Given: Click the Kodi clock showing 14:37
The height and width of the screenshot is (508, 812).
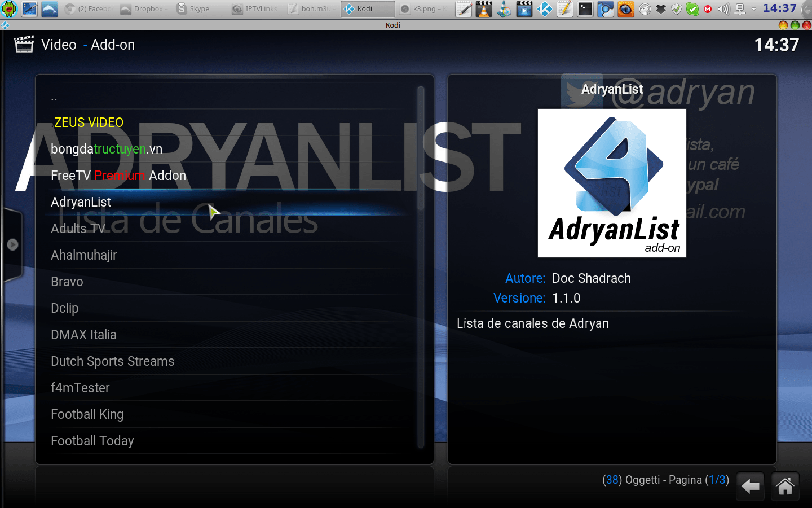Looking at the screenshot, I should click(x=776, y=45).
